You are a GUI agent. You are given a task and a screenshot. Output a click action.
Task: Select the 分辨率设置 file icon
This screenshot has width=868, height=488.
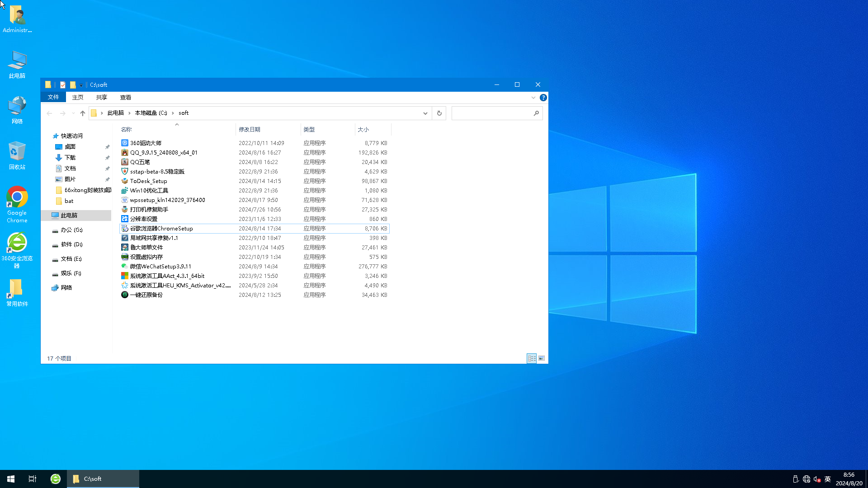[125, 219]
